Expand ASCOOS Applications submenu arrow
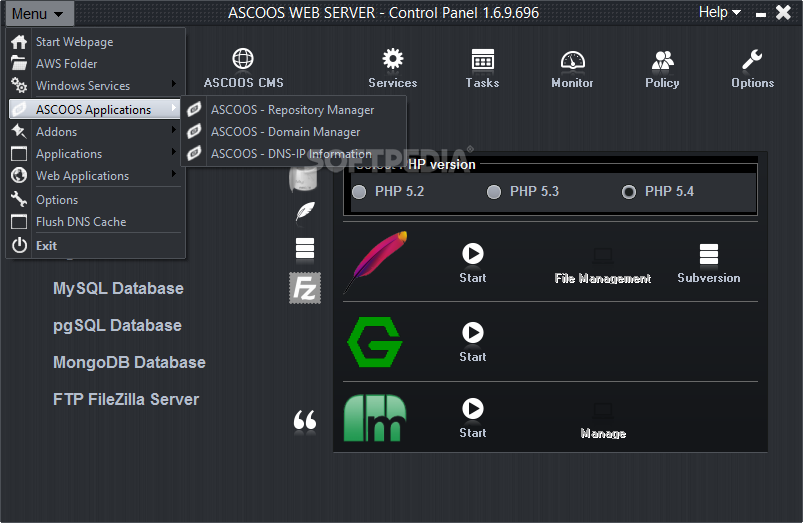 174,108
